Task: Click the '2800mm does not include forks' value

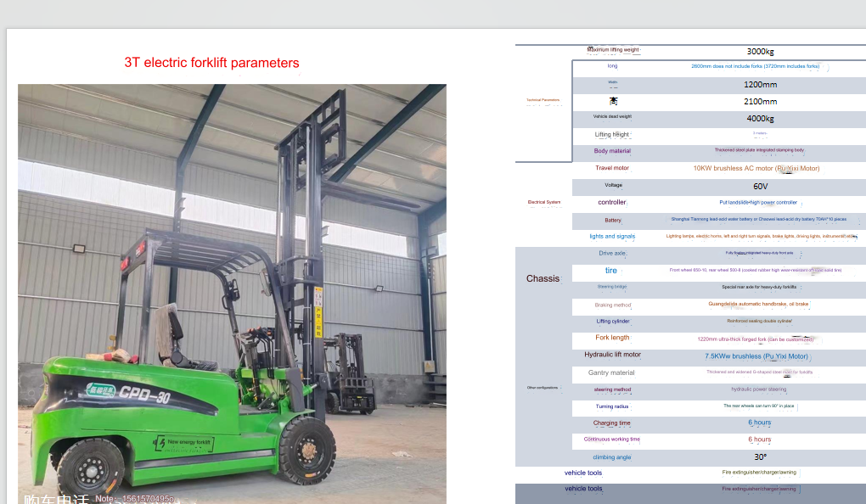Action: pos(755,66)
